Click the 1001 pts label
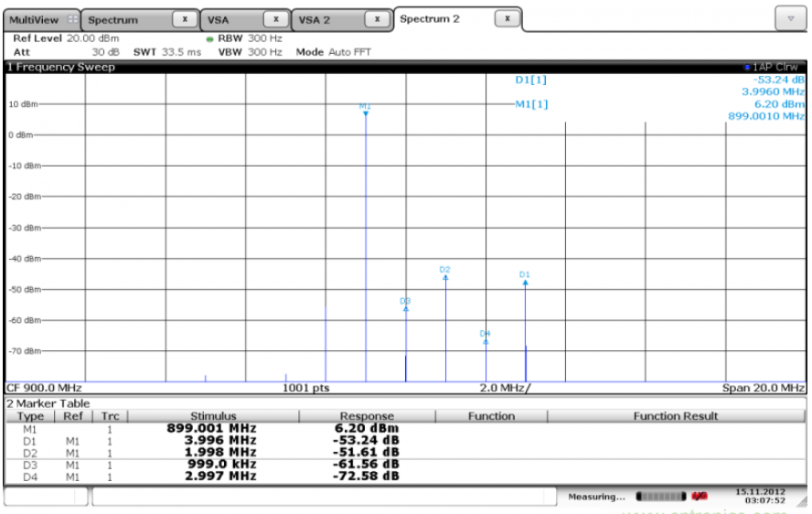 pyautogui.click(x=305, y=388)
